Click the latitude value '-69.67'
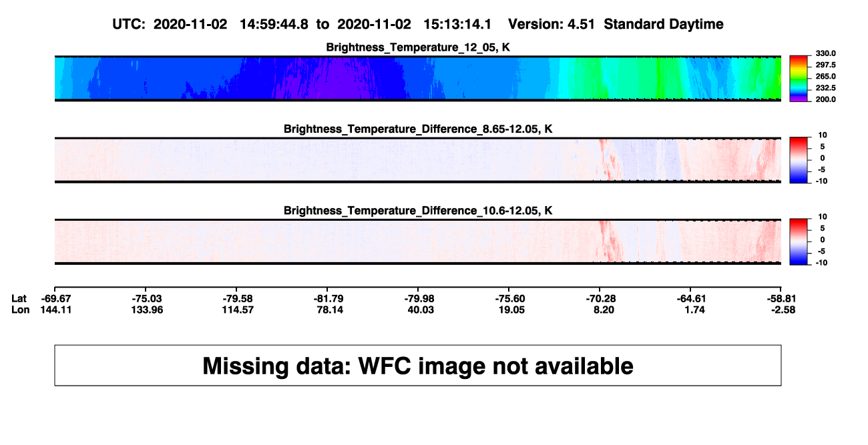868x445 pixels. coord(56,298)
